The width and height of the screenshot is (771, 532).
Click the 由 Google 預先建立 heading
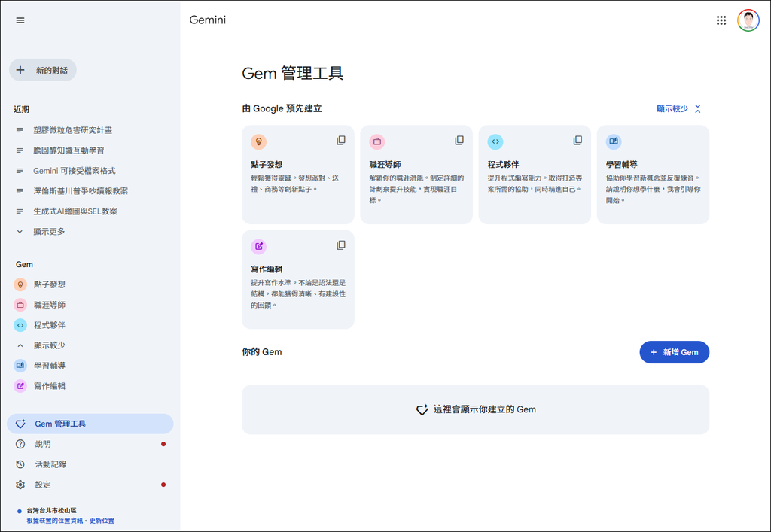[282, 108]
